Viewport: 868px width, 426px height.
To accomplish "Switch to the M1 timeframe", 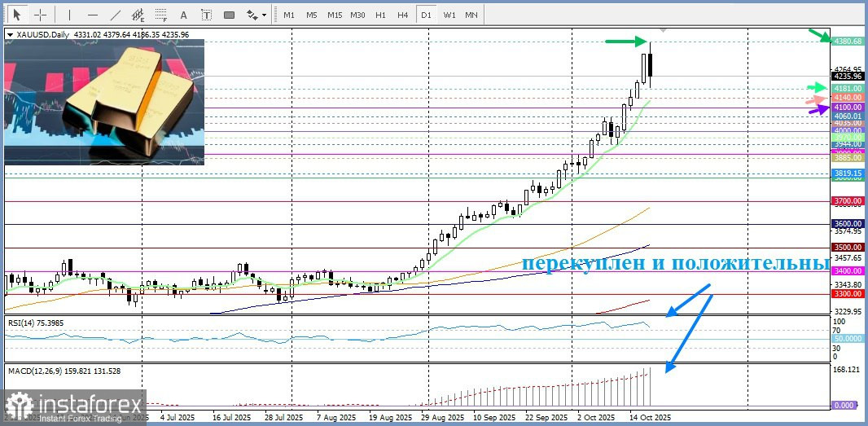I will [x=289, y=15].
